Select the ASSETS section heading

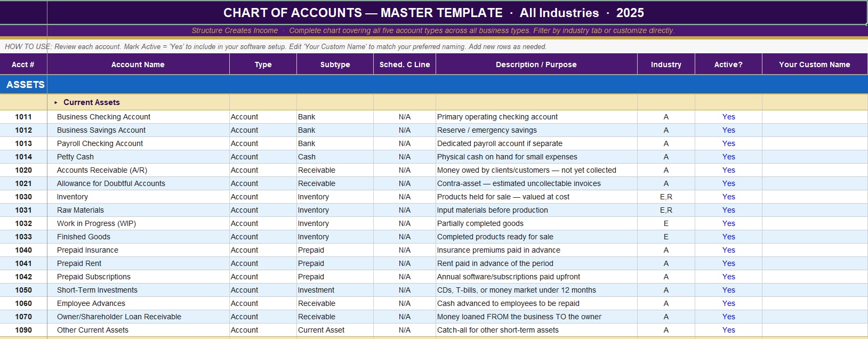coord(25,85)
